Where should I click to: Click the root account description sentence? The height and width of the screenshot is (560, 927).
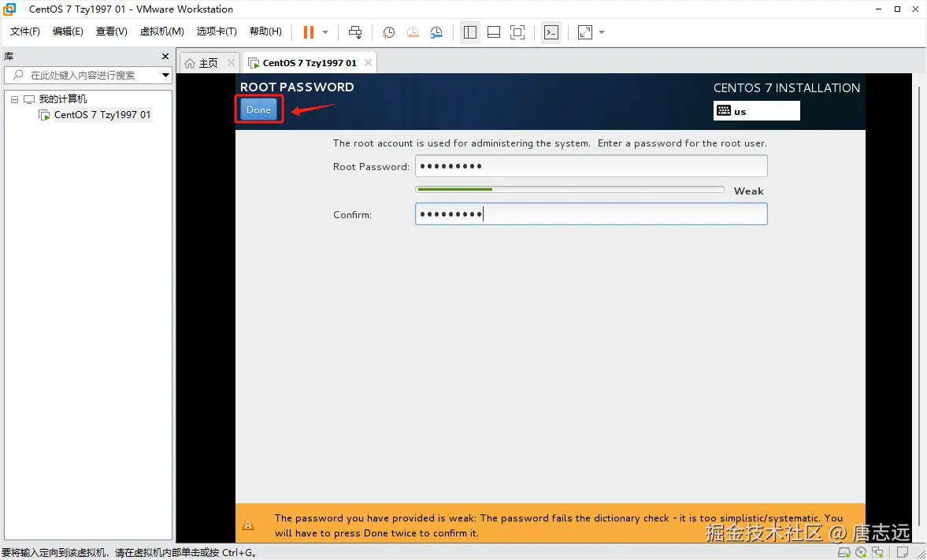point(550,143)
